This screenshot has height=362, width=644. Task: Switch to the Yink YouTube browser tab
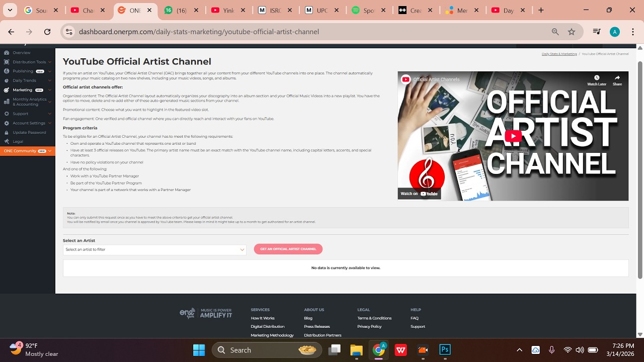tap(229, 10)
